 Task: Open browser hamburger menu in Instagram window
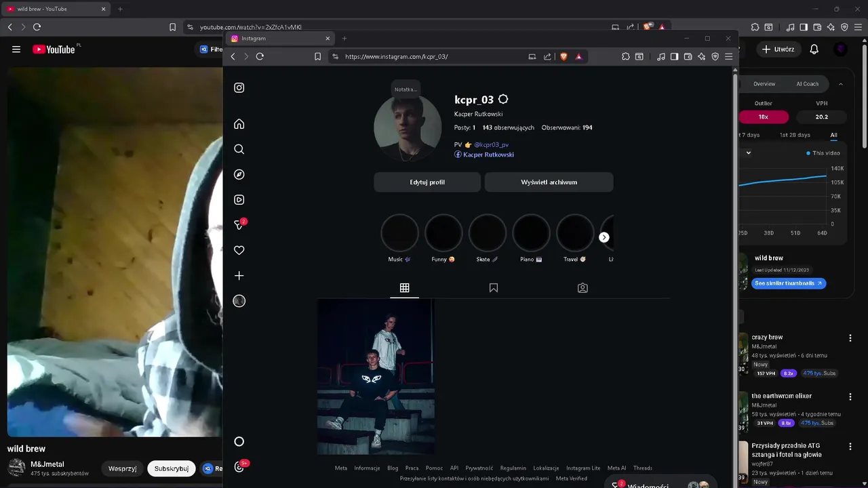click(728, 56)
